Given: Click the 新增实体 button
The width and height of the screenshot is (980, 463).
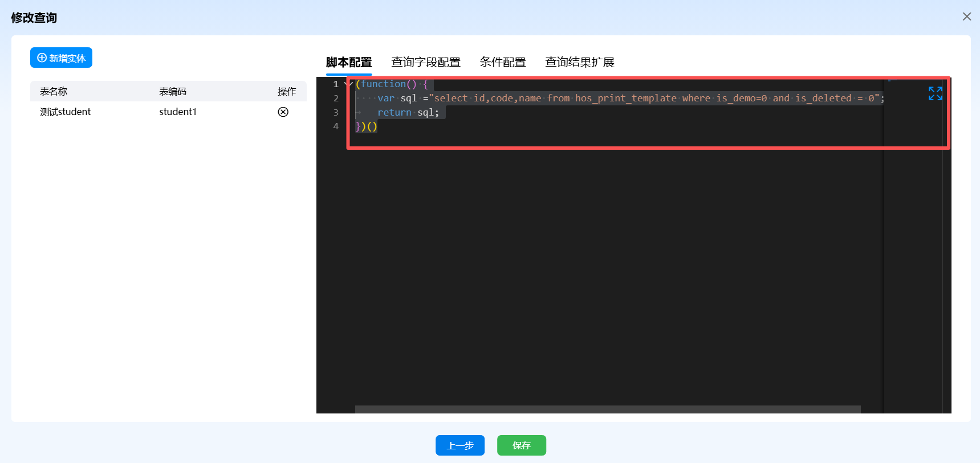Looking at the screenshot, I should click(x=61, y=58).
